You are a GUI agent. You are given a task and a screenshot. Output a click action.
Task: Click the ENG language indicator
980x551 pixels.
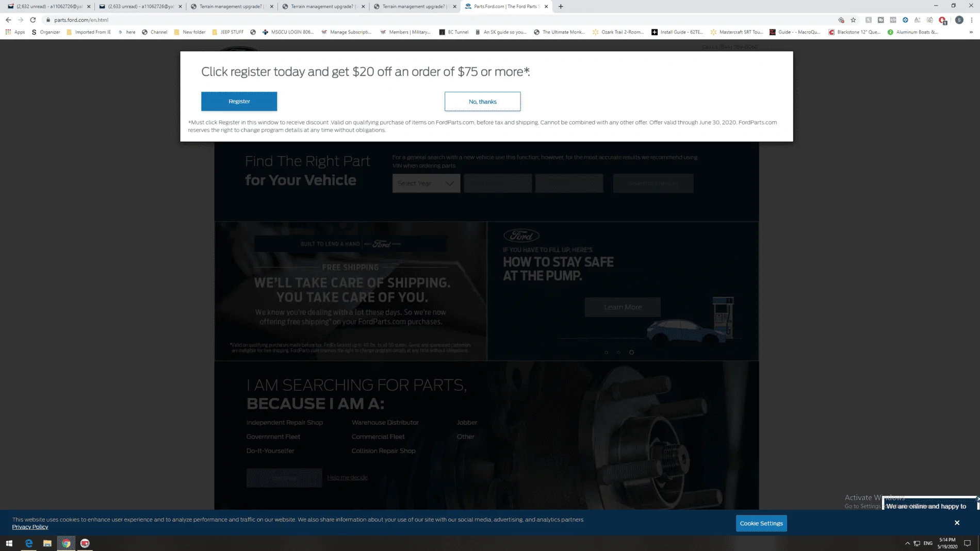(928, 543)
